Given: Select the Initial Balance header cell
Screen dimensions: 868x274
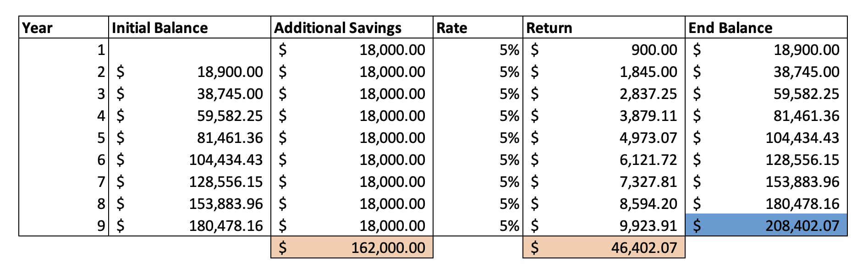Looking at the screenshot, I should (190, 27).
